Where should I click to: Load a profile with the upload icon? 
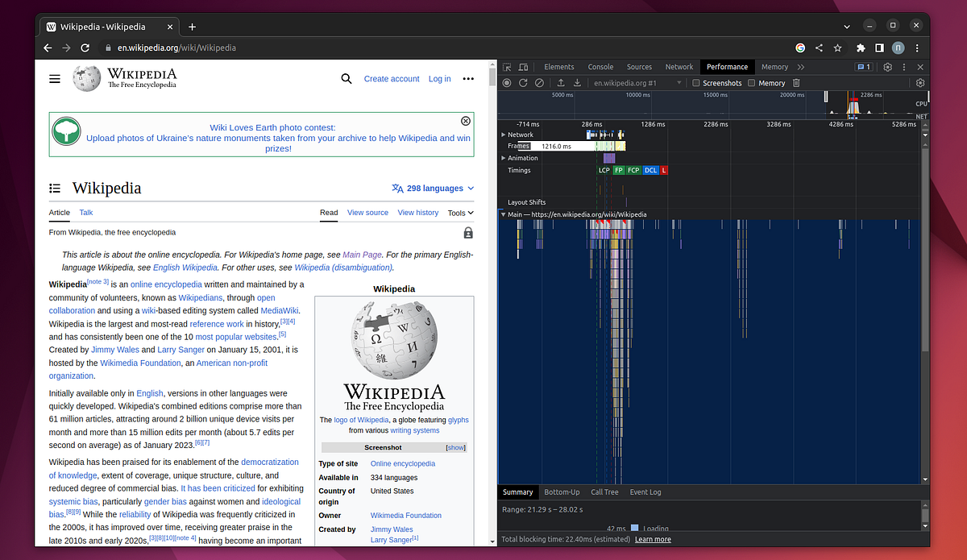561,83
